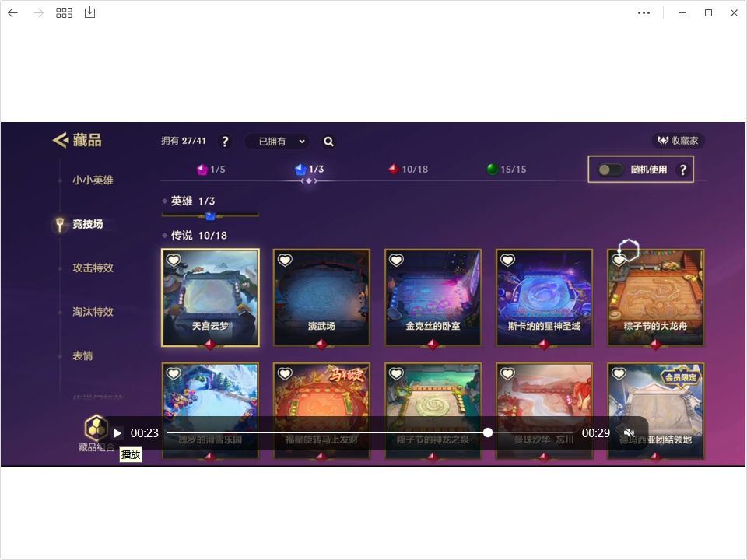Image resolution: width=747 pixels, height=560 pixels.
Task: Favorite 金克丝的卧室 with its heart icon
Action: [x=396, y=260]
